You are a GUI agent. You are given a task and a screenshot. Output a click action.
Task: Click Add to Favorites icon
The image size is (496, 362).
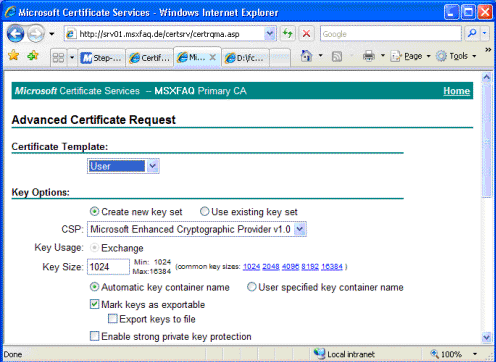click(33, 55)
